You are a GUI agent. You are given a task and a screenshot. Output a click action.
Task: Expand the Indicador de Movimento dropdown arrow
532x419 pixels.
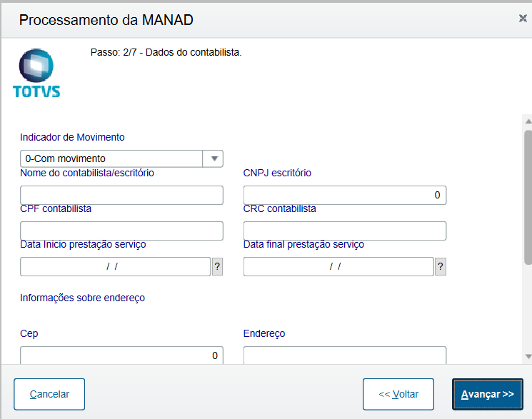tap(214, 158)
